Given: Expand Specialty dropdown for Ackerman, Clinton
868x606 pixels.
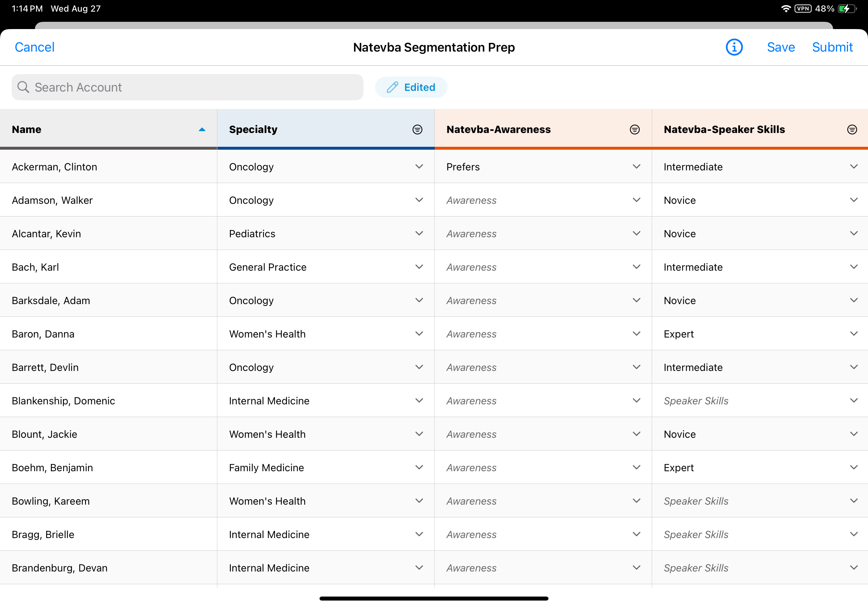Looking at the screenshot, I should (x=419, y=167).
